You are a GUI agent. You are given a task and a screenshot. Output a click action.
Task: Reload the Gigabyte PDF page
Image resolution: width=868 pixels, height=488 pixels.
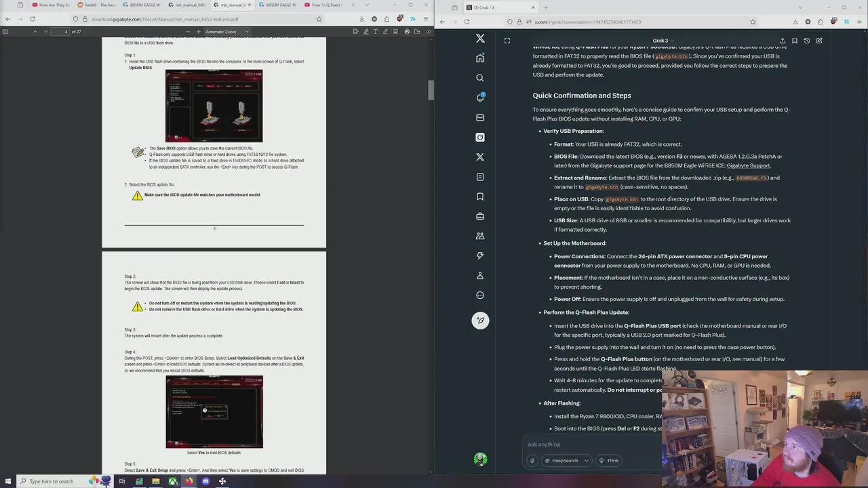(x=33, y=19)
